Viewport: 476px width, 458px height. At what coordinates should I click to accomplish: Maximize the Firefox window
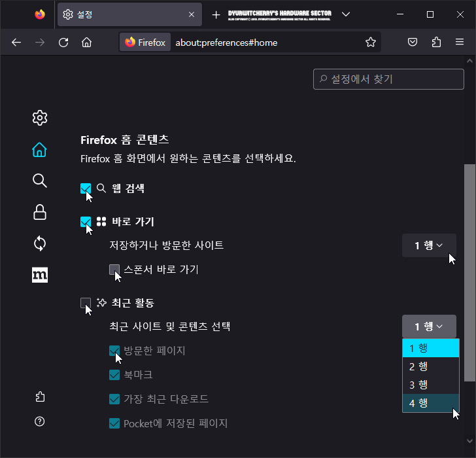[430, 14]
